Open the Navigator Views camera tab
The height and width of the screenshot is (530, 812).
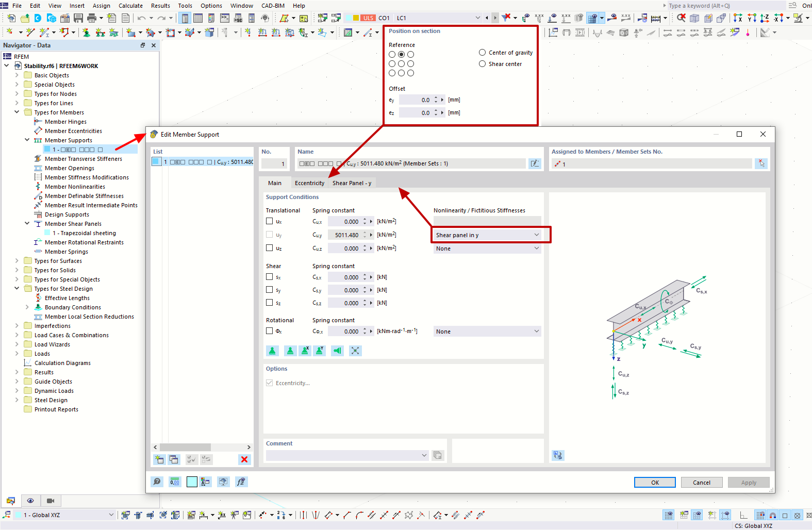click(x=51, y=501)
